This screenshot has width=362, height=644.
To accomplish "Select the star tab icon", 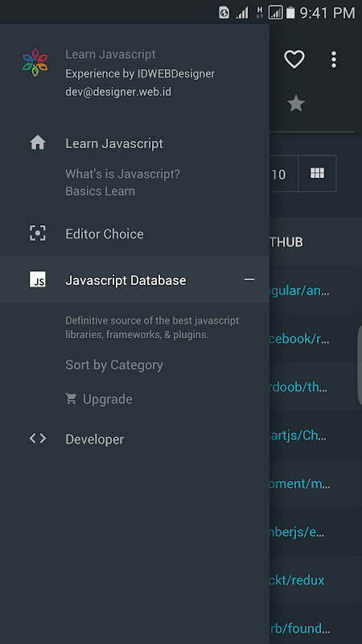I will pos(296,104).
